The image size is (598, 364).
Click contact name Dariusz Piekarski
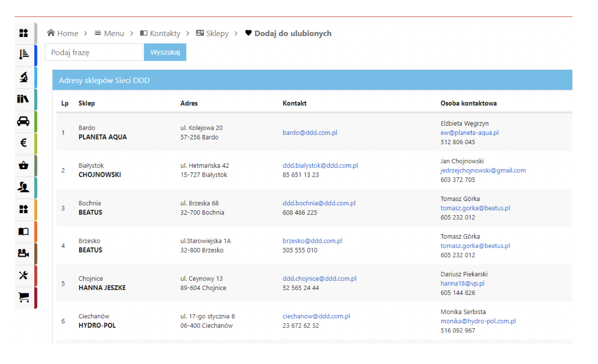click(464, 274)
